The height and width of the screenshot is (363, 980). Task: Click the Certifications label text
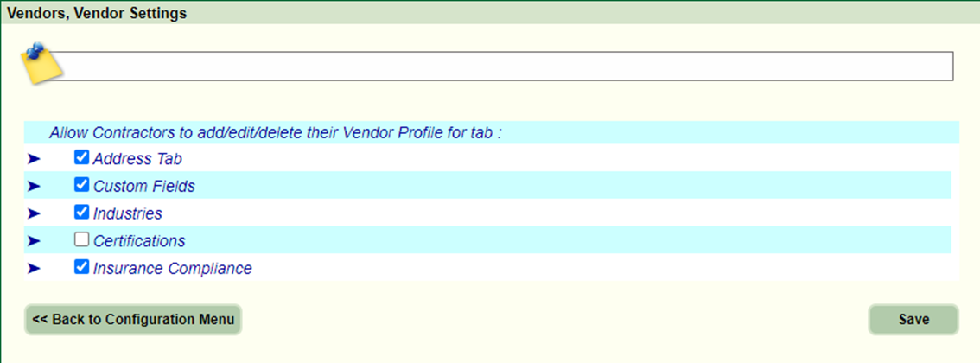[x=139, y=241]
